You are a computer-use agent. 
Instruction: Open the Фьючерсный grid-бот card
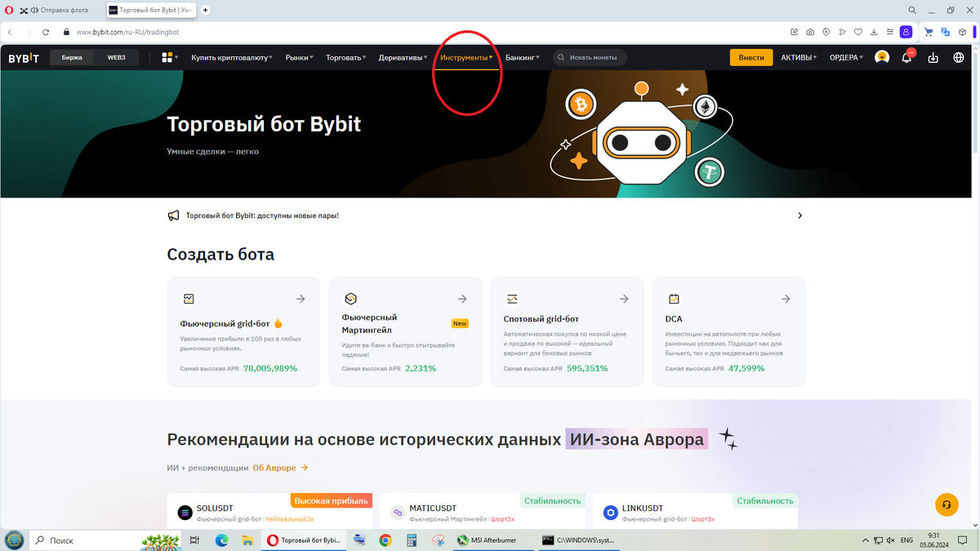click(x=243, y=331)
